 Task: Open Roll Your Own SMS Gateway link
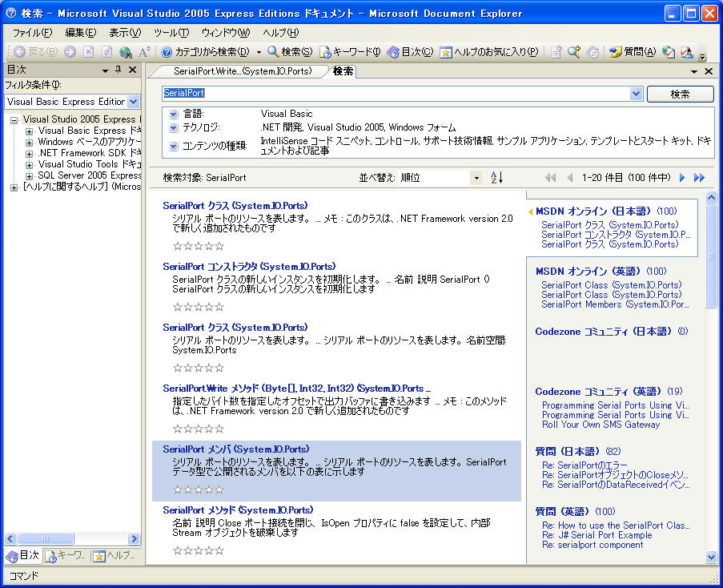tap(600, 425)
